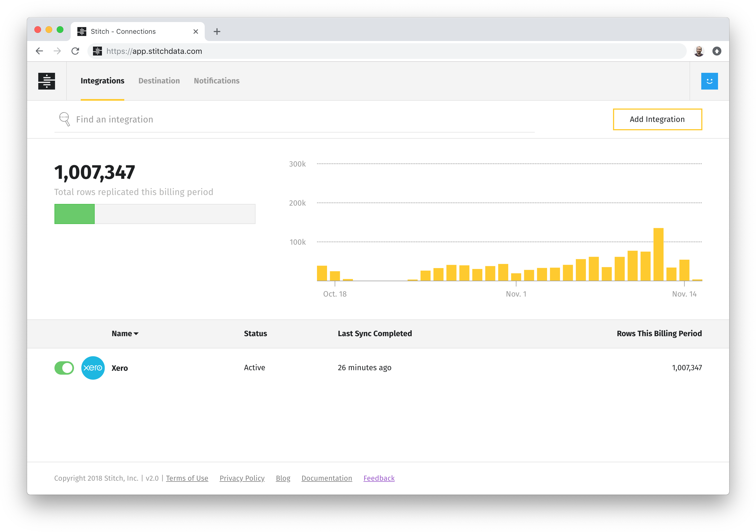756x532 pixels.
Task: Click the green rows usage progress bar
Action: click(75, 214)
